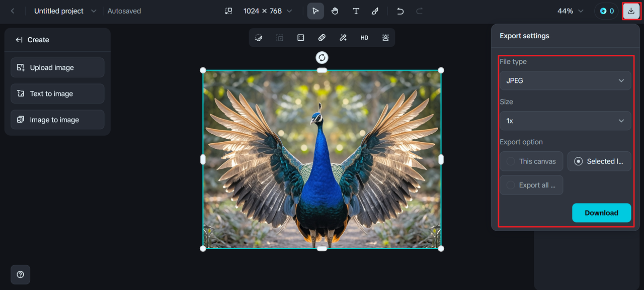Click the export download icon
The width and height of the screenshot is (644, 290).
pos(631,11)
